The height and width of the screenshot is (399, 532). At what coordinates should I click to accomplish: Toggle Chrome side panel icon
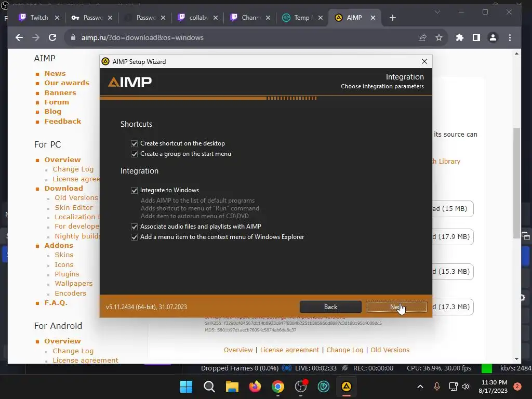click(476, 37)
